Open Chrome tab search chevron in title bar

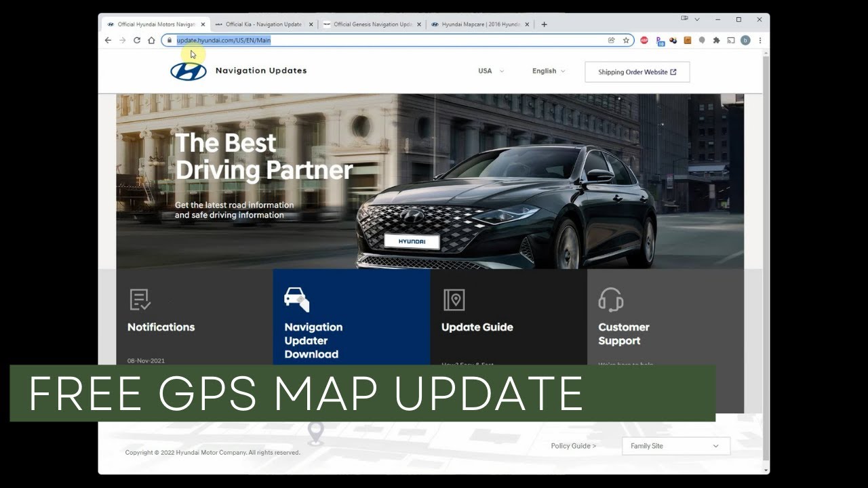[x=697, y=20]
